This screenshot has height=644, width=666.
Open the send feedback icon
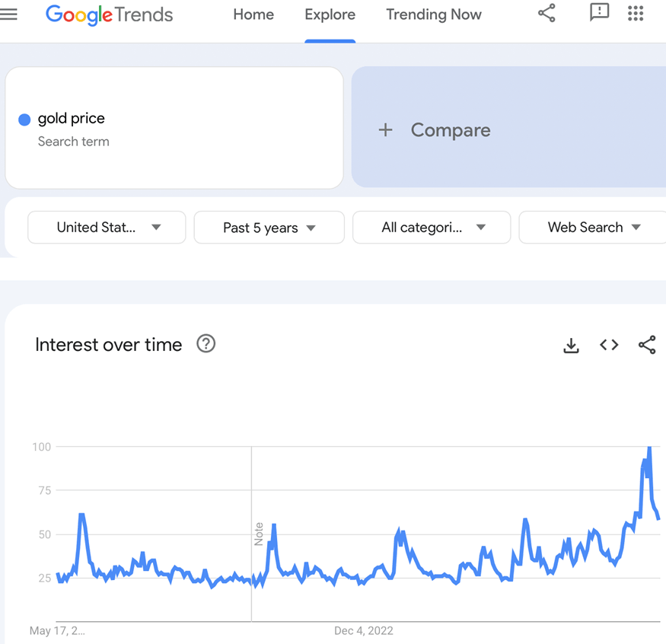coord(600,13)
